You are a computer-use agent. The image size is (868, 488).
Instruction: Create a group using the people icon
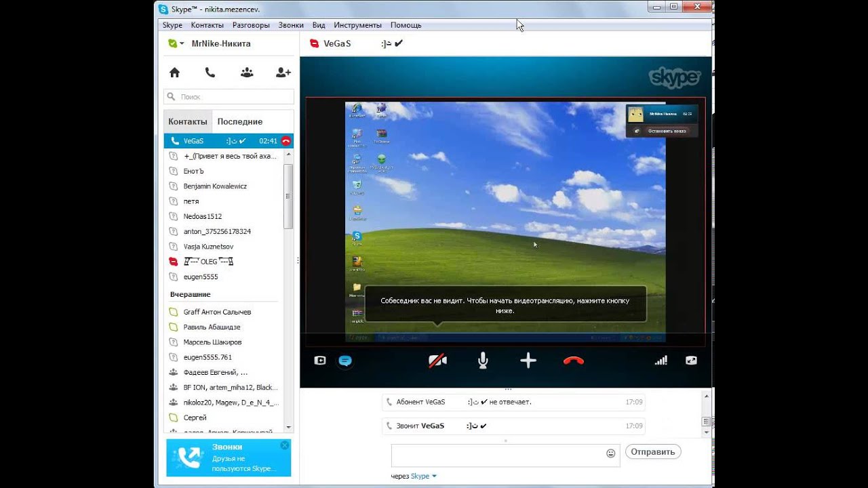[247, 73]
